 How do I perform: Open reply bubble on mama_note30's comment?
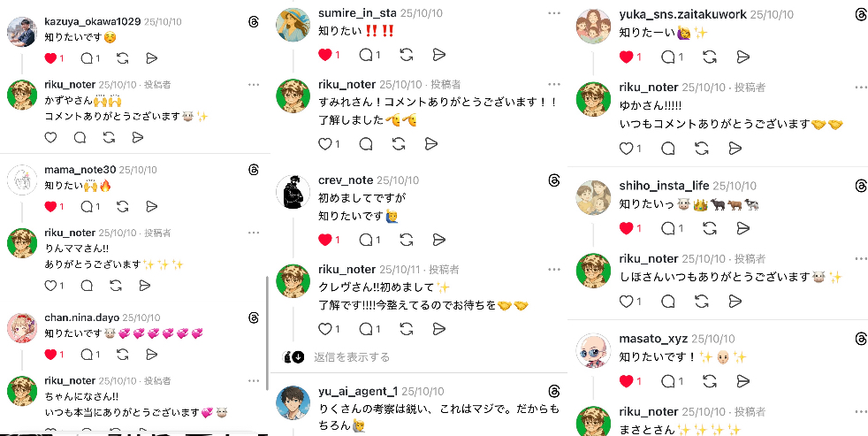(x=88, y=207)
